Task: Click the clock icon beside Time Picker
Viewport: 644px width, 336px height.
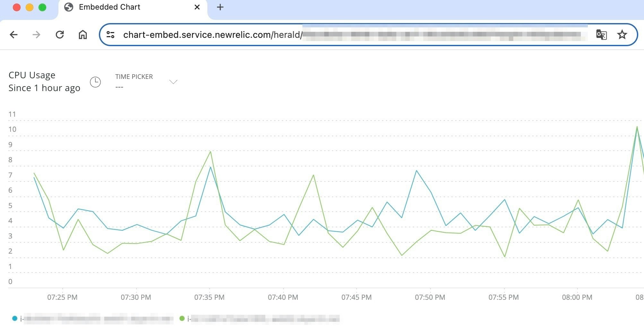Action: coord(95,82)
